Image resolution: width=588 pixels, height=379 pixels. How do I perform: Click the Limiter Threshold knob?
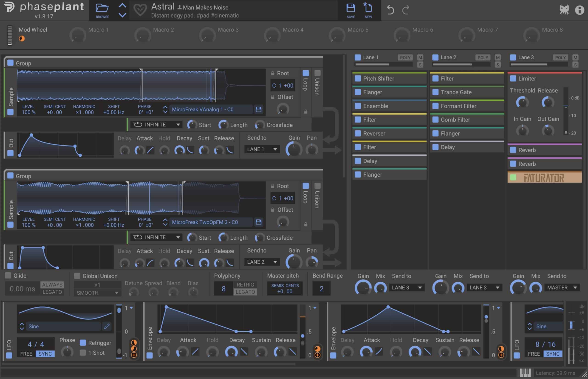522,102
